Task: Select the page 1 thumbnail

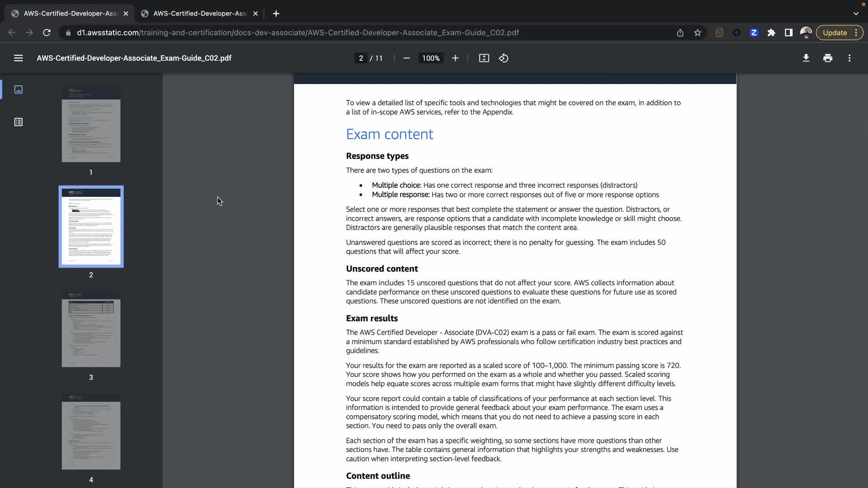Action: coord(91,125)
